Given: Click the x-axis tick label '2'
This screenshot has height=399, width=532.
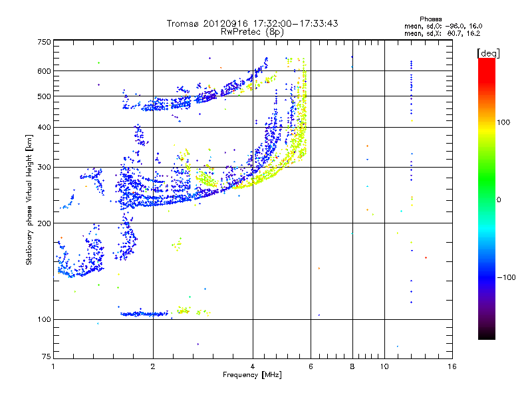Looking at the screenshot, I should pyautogui.click(x=153, y=366).
